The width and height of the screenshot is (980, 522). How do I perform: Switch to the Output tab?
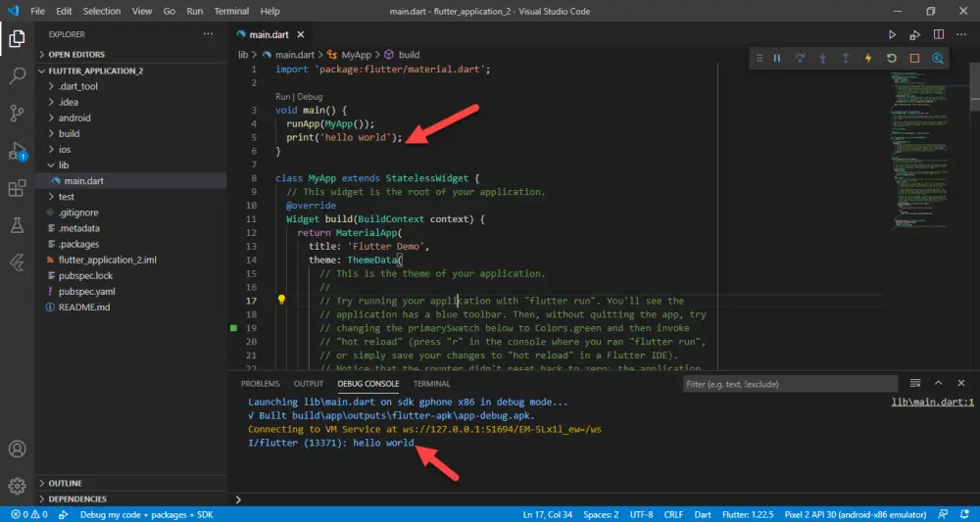pyautogui.click(x=309, y=383)
